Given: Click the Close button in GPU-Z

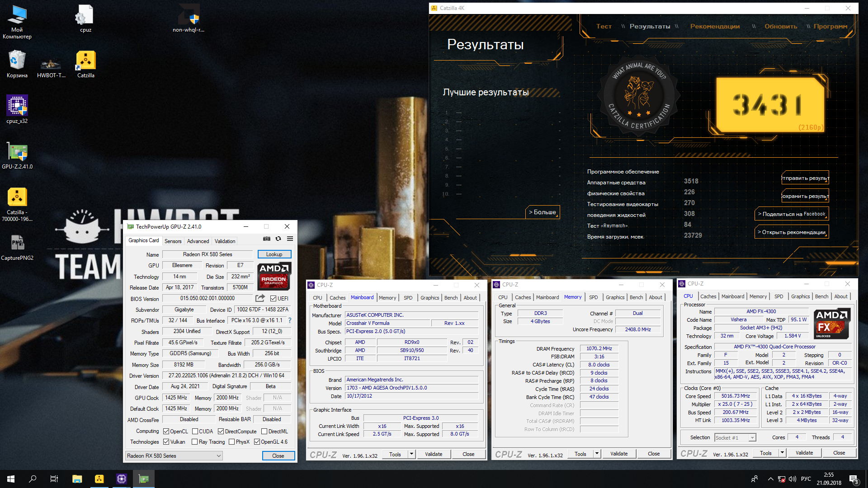Looking at the screenshot, I should pyautogui.click(x=278, y=455).
